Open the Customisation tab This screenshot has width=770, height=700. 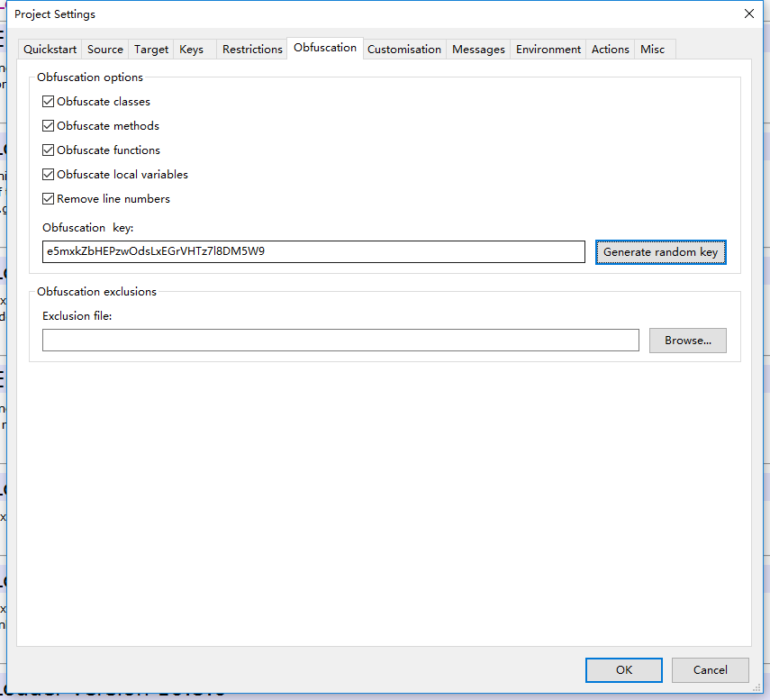click(404, 49)
